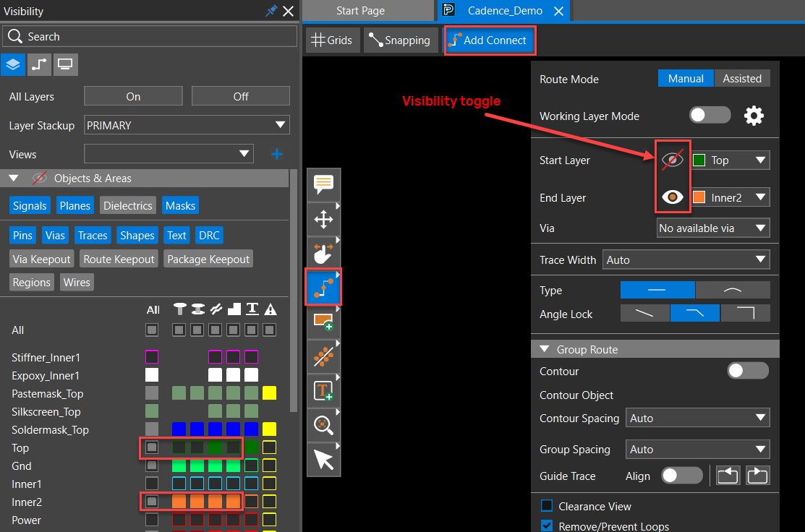Open the Nets visibility tab icon

pos(39,64)
